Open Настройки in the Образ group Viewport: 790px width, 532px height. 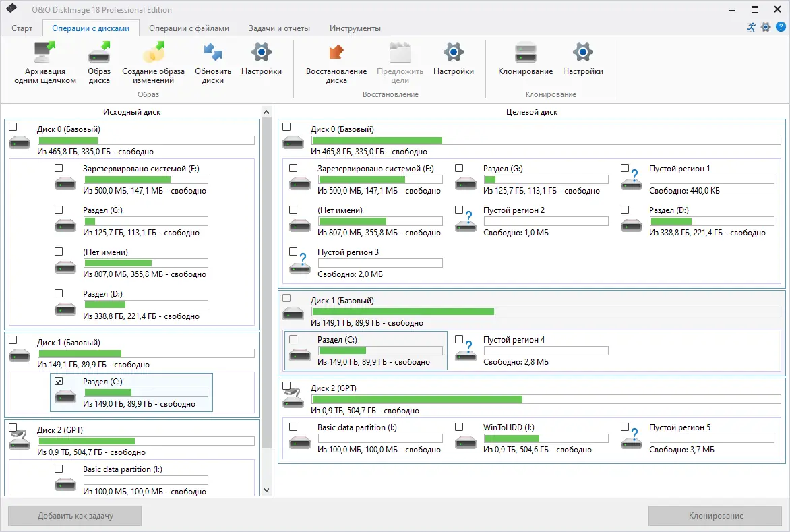click(261, 53)
